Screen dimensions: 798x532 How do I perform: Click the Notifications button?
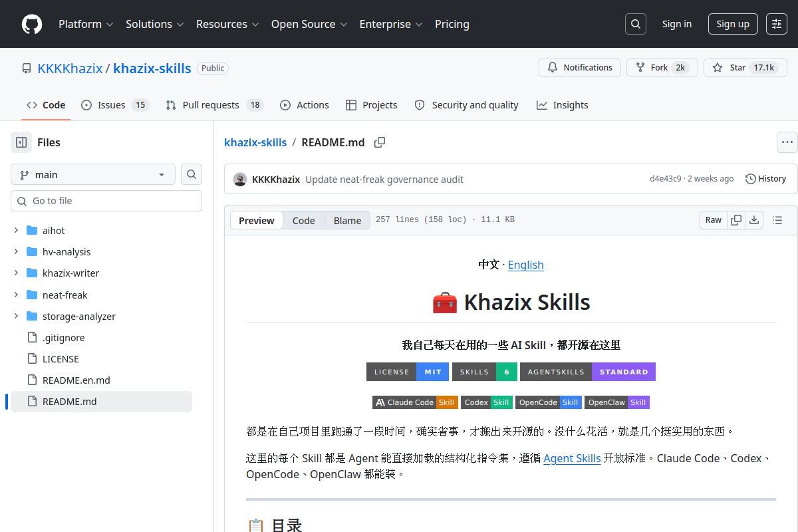tap(580, 68)
